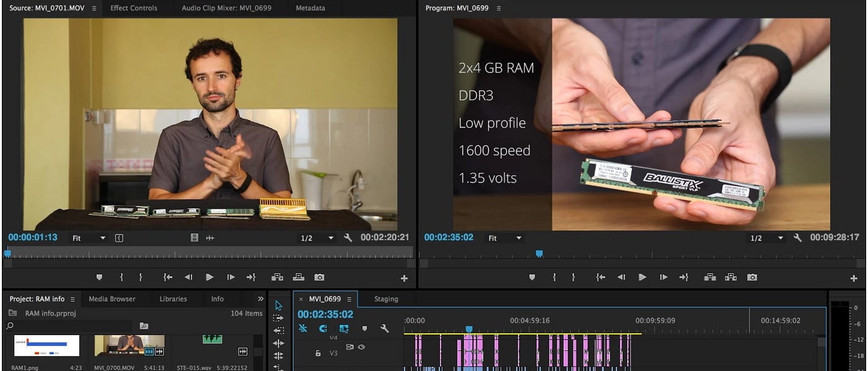Image resolution: width=868 pixels, height=371 pixels.
Task: Switch to the Libraries tab
Action: (173, 299)
